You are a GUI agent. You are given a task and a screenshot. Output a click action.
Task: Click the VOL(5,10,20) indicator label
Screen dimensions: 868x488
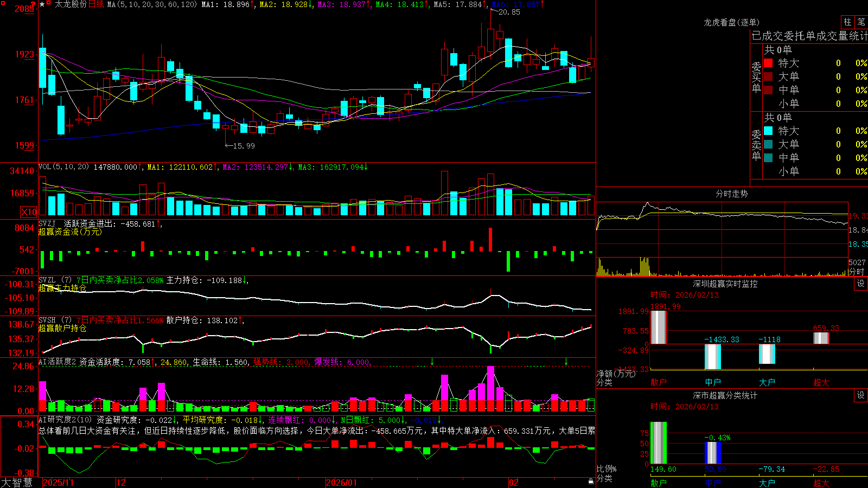click(63, 167)
